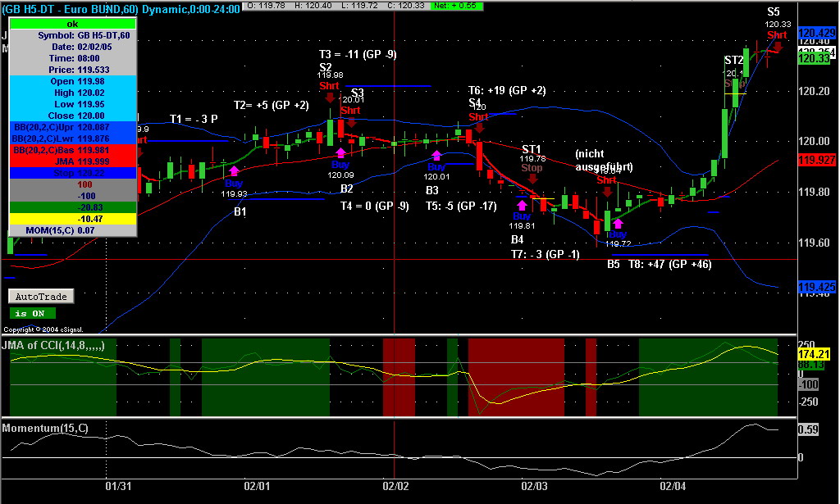Click the 'Open 119.98' row

(73, 81)
